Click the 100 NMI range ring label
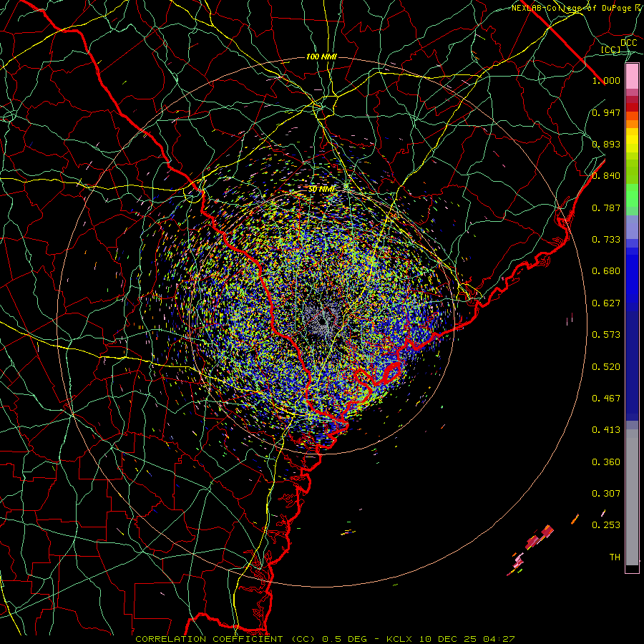 [x=321, y=57]
